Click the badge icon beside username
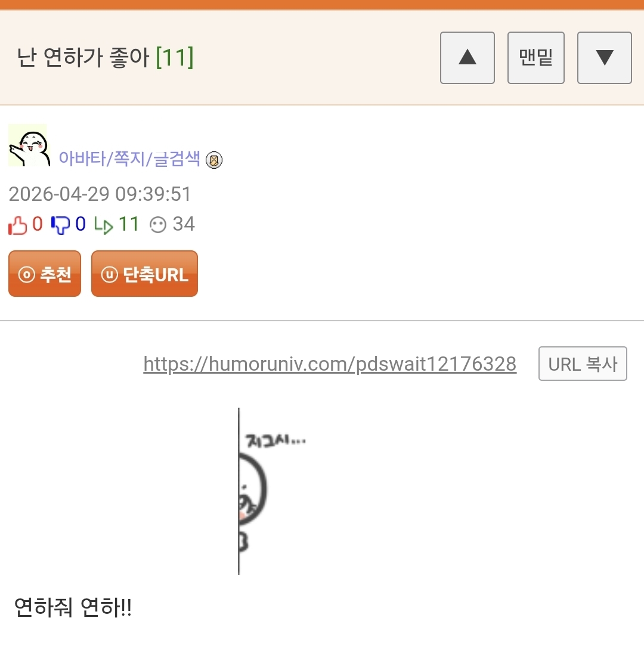 pyautogui.click(x=214, y=160)
